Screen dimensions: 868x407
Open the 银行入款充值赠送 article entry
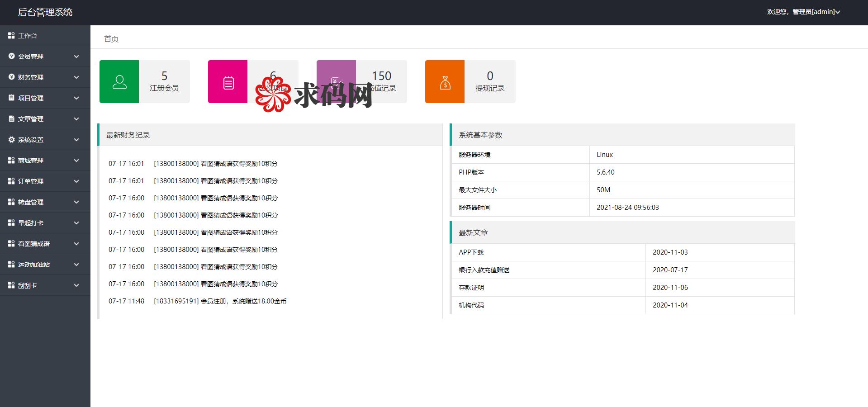pos(484,270)
